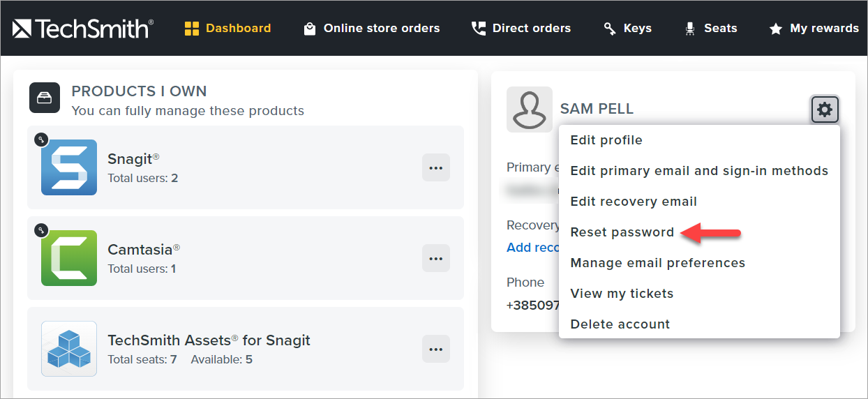Open the Camtasia more options menu
Viewport: 868px width, 399px height.
click(436, 258)
